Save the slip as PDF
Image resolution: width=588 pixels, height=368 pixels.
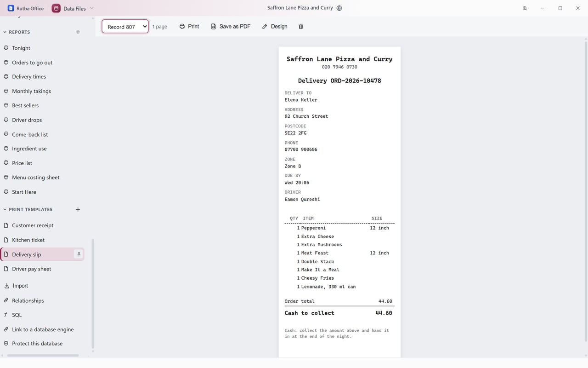[x=231, y=27]
